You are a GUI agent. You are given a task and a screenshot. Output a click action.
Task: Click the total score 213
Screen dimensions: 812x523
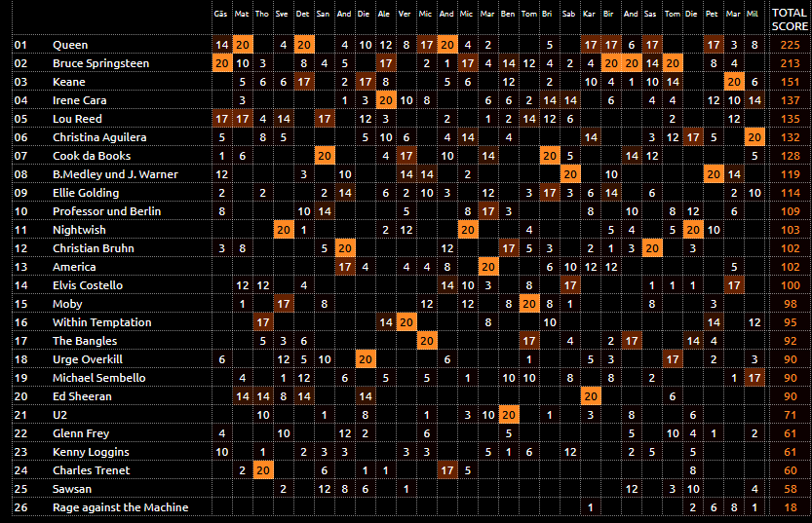[x=791, y=63]
